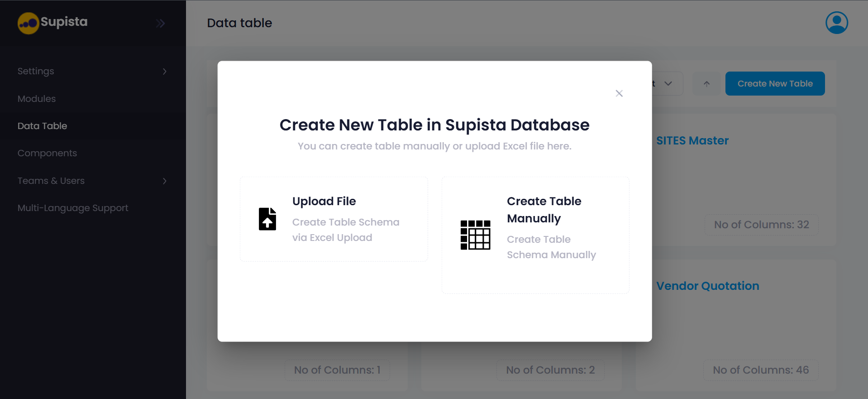Choose the Upload File option card
This screenshot has width=868, height=399.
coord(334,219)
